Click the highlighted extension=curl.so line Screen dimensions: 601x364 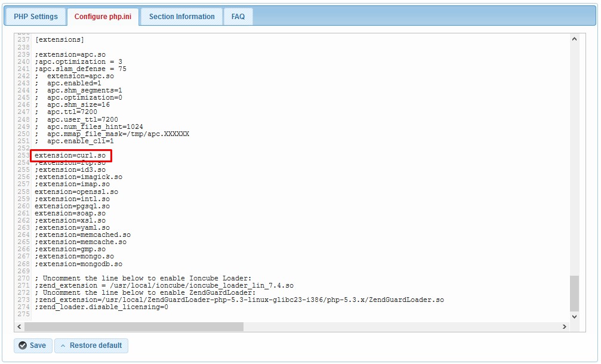tap(69, 155)
